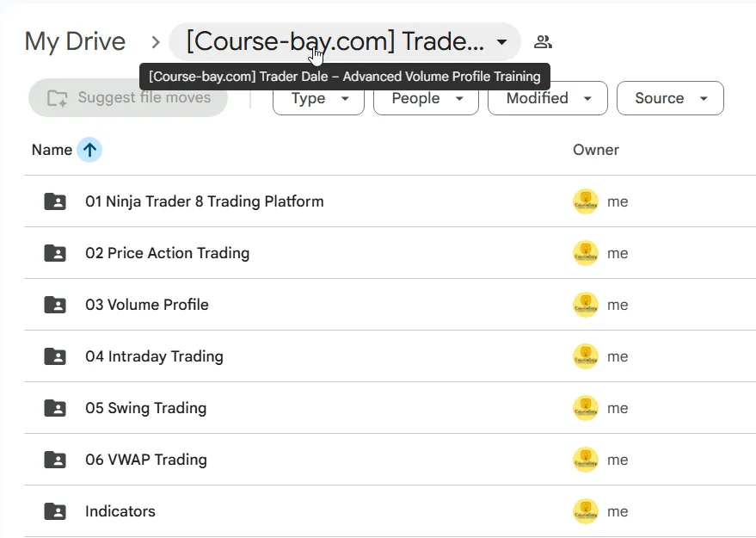Select 01 Ninja Trader 8 Trading Platform folder name
The width and height of the screenshot is (756, 538).
[x=205, y=201]
